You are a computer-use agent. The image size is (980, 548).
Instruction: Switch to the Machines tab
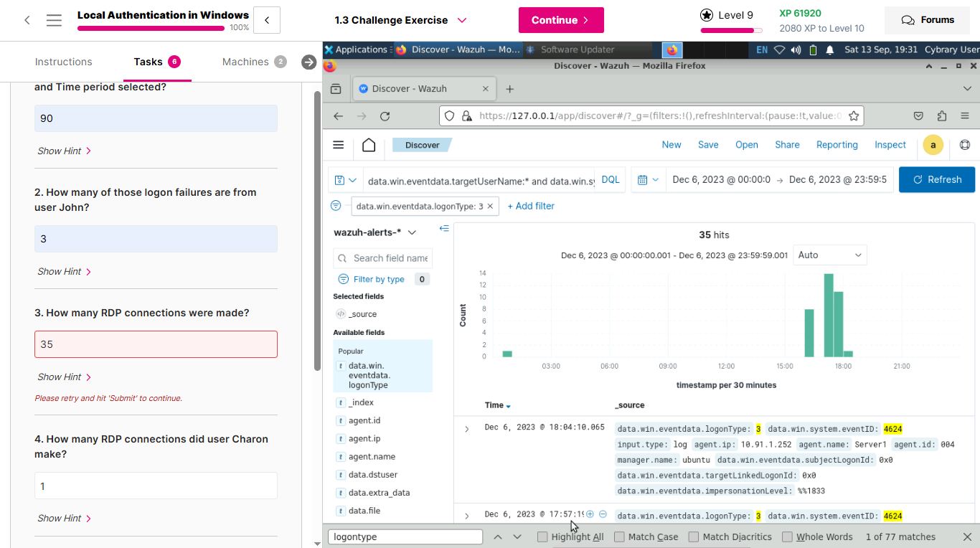coord(245,62)
